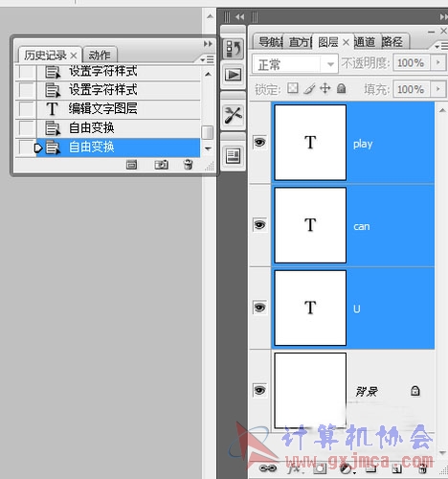This screenshot has width=448, height=479.
Task: Toggle visibility of the 背景 layer
Action: pos(259,390)
